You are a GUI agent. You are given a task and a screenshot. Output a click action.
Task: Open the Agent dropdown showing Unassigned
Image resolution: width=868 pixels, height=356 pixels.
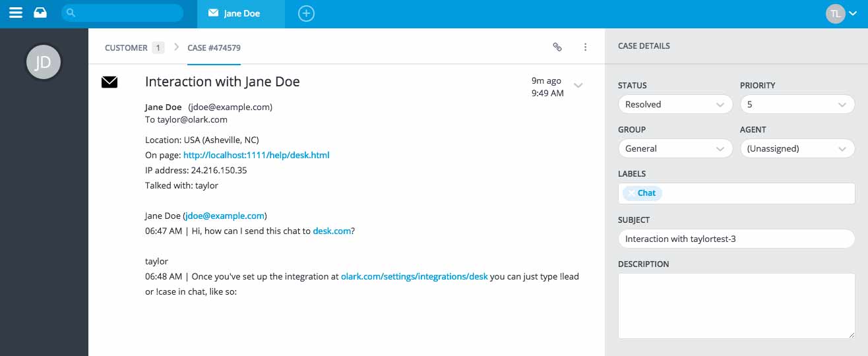coord(797,148)
